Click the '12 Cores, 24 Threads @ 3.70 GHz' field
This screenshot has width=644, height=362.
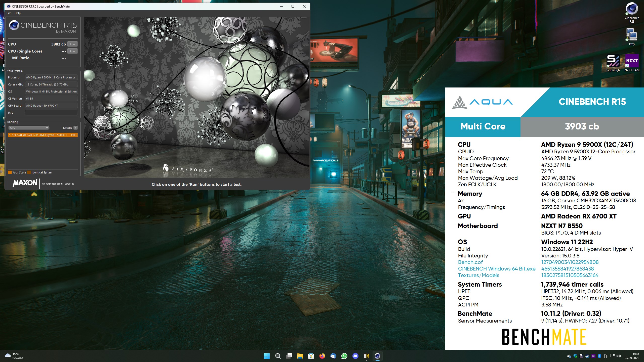click(51, 84)
